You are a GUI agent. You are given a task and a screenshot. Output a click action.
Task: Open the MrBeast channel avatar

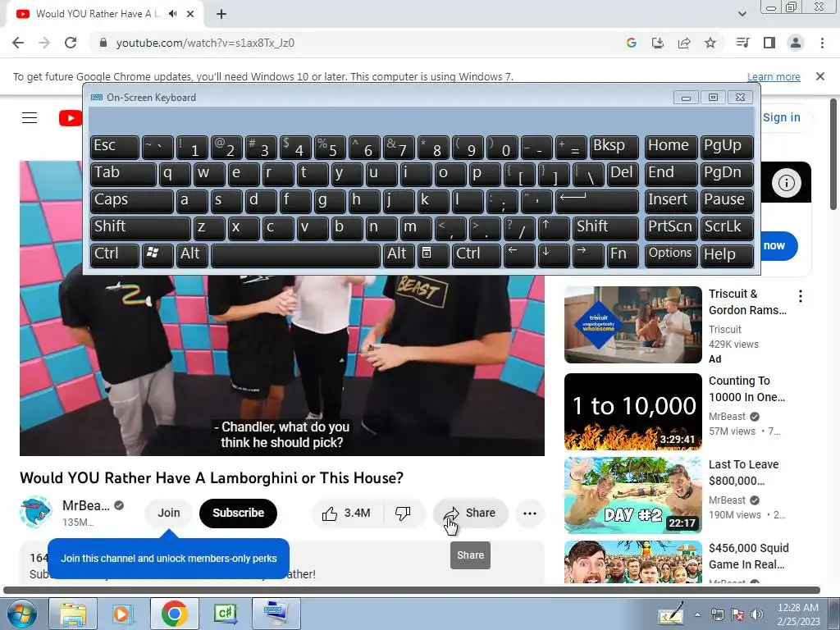35,512
